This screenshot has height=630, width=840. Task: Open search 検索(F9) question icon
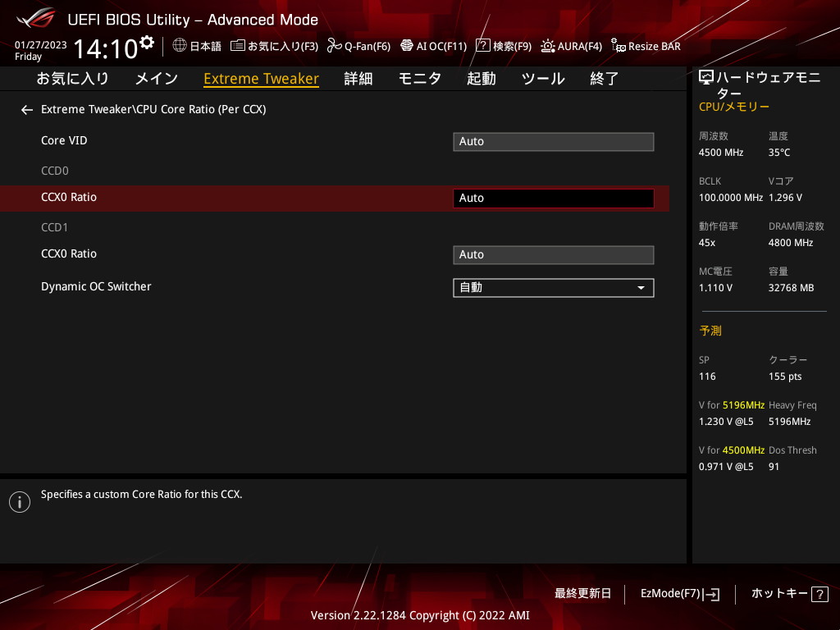pos(482,46)
